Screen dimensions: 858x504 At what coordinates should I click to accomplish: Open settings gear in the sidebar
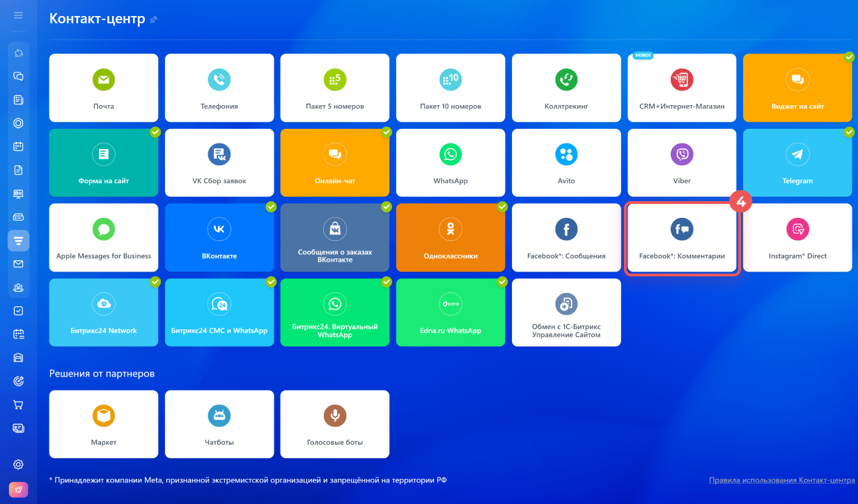click(x=19, y=464)
